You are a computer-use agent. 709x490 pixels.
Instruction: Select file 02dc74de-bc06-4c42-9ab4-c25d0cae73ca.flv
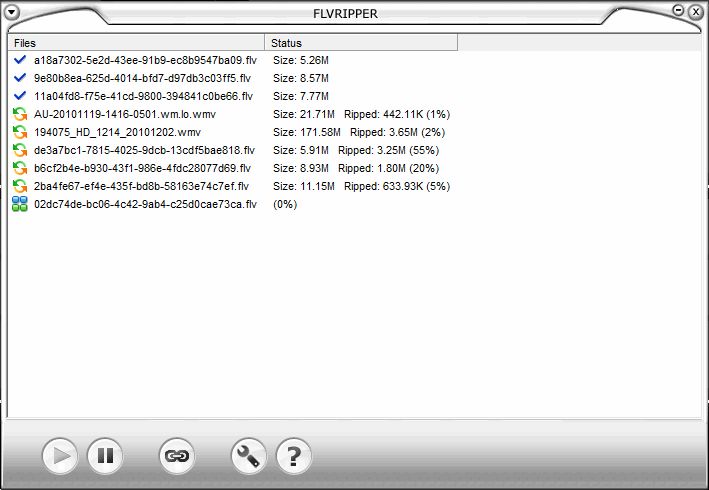(145, 205)
